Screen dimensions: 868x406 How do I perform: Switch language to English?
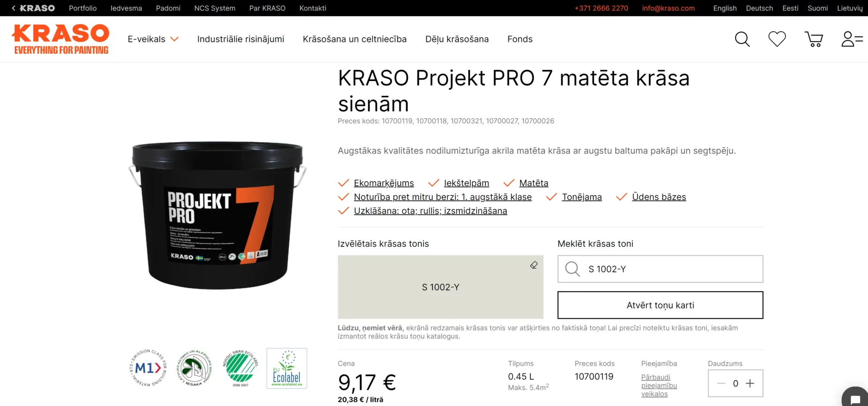tap(725, 8)
